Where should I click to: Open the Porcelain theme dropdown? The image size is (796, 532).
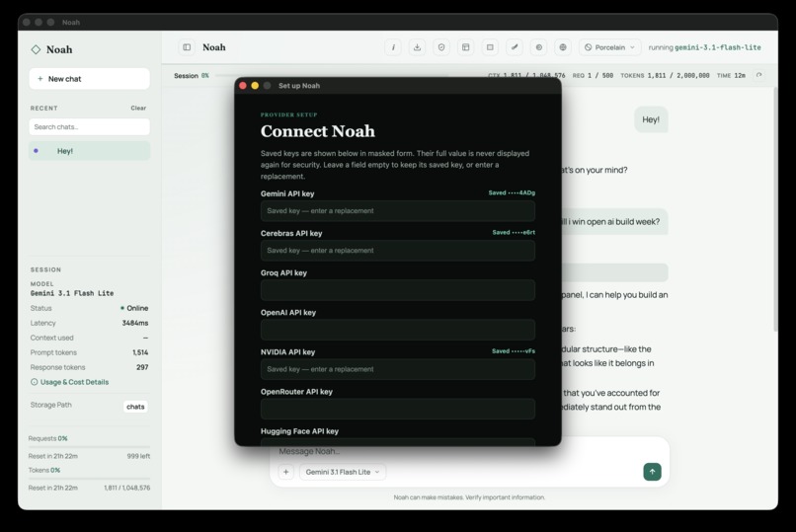click(x=609, y=47)
